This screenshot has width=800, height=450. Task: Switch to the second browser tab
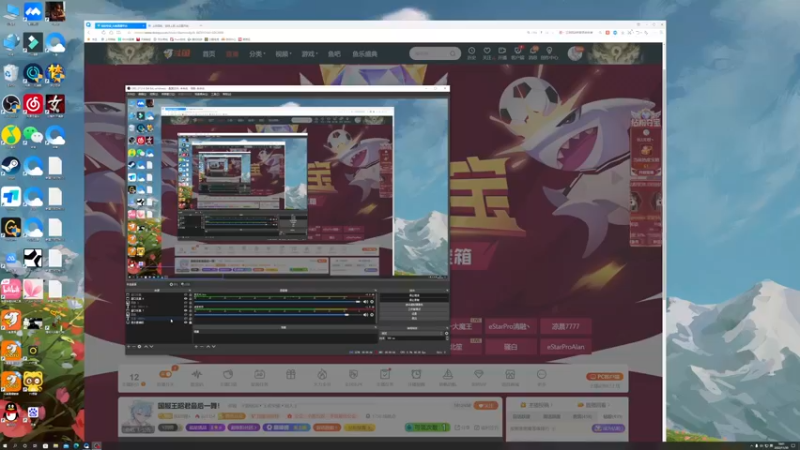point(172,25)
